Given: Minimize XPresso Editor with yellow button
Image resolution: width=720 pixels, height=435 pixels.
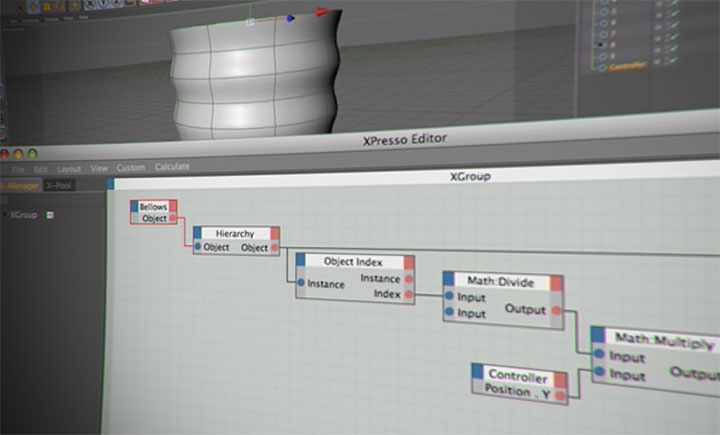Looking at the screenshot, I should [x=18, y=154].
